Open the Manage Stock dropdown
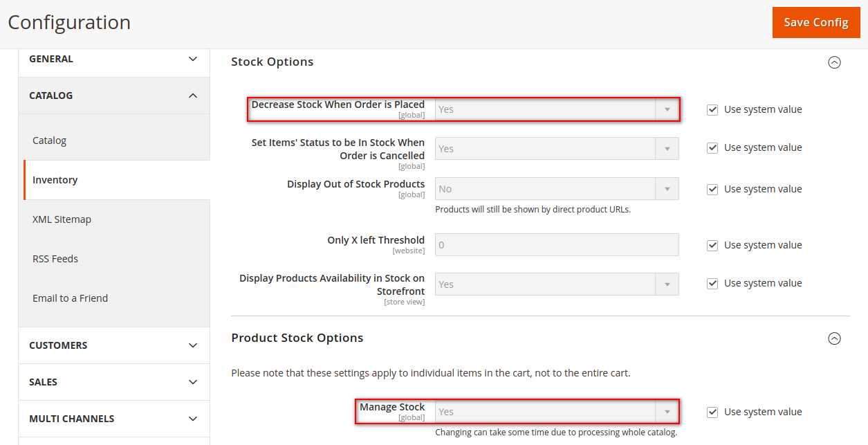Image resolution: width=868 pixels, height=445 pixels. point(557,412)
